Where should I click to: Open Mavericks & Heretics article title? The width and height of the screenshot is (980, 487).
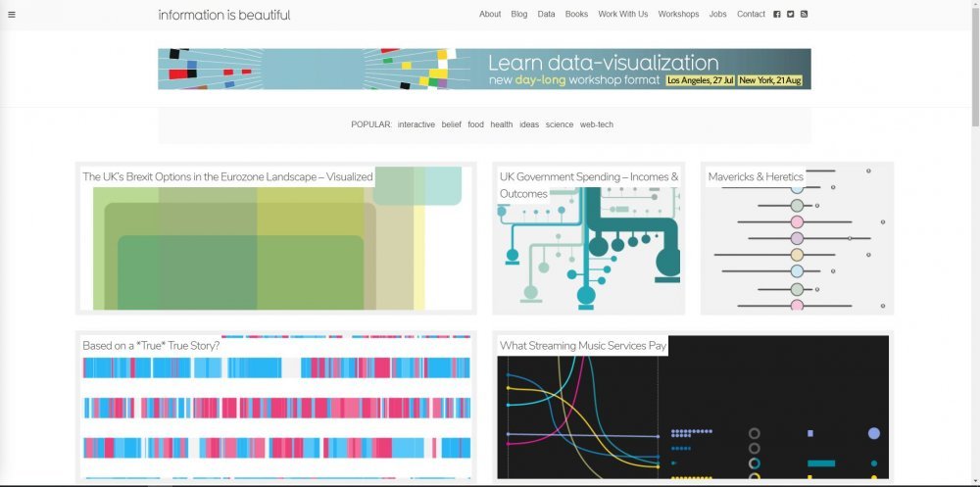pyautogui.click(x=756, y=176)
